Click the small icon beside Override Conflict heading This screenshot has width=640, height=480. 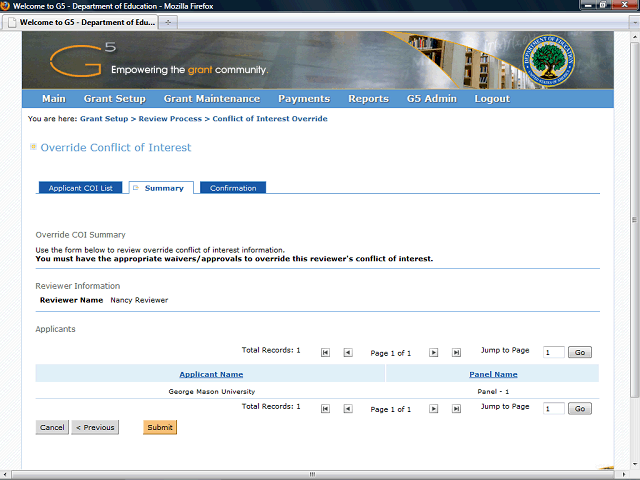point(33,147)
